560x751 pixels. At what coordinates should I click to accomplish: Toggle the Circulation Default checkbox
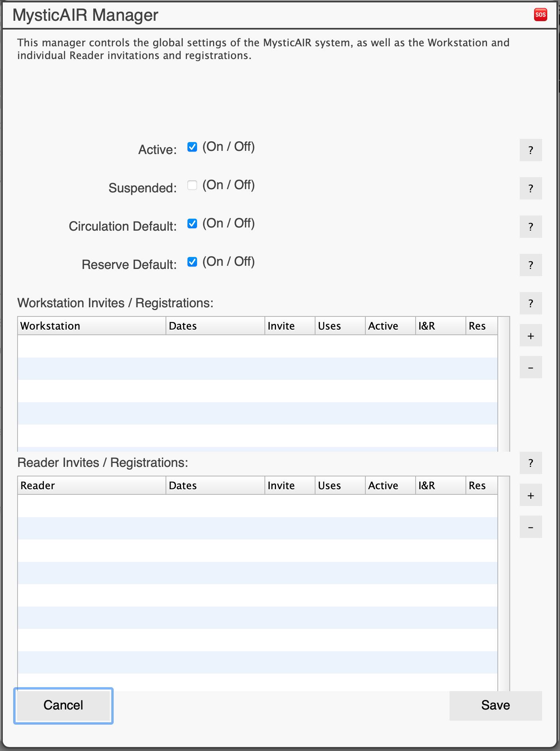(x=192, y=223)
